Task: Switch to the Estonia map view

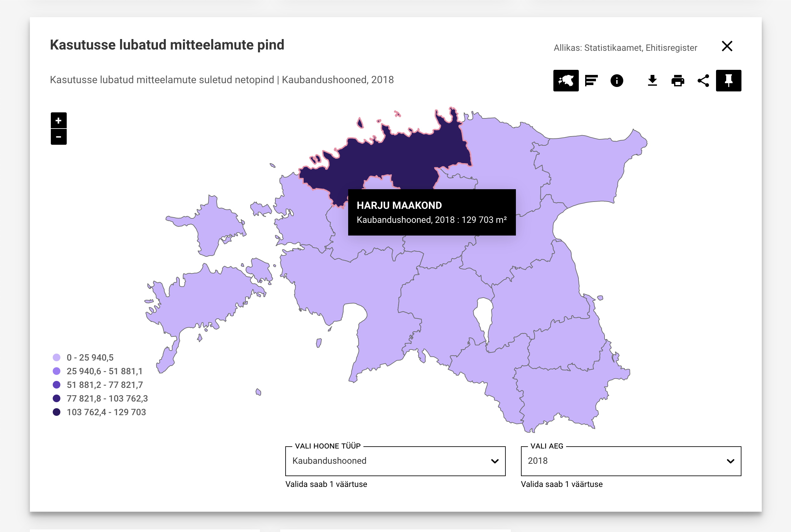Action: pos(565,80)
